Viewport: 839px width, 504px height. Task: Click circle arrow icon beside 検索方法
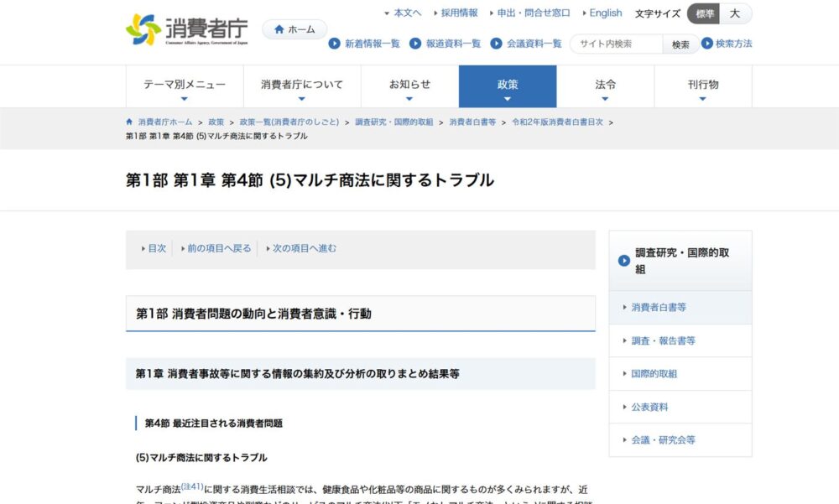[x=706, y=43]
